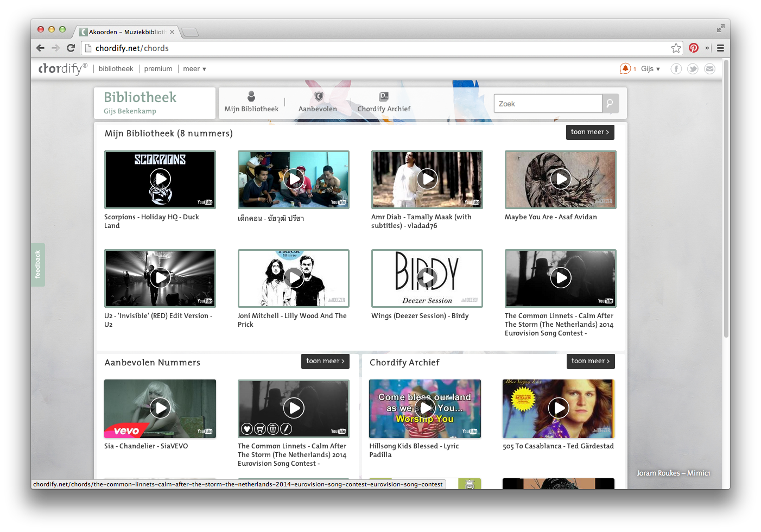
Task: Click the Gijs Bekenkamp name
Action: point(130,111)
